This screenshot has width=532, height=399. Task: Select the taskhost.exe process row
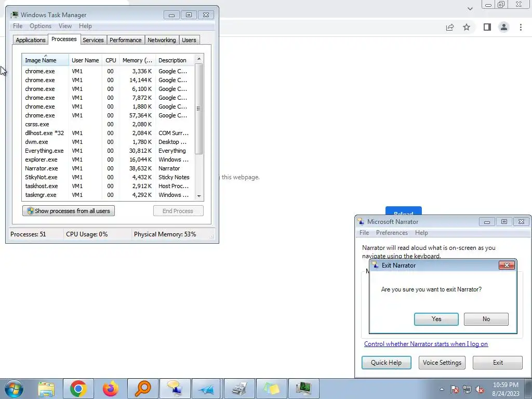click(x=109, y=186)
